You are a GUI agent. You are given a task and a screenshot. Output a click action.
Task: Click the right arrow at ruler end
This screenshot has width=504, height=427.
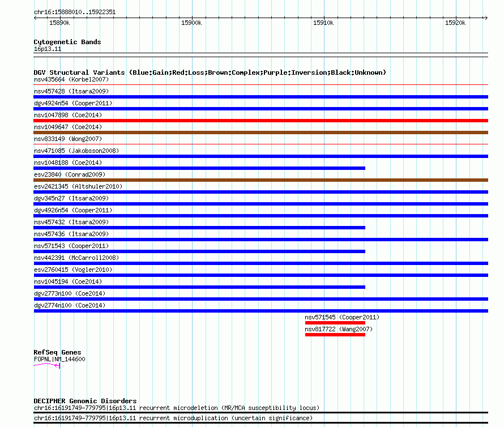486,18
